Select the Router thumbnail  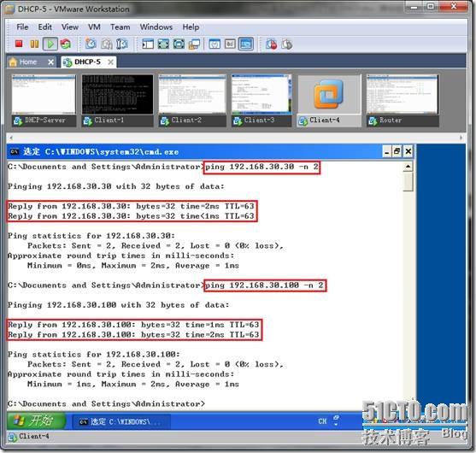pyautogui.click(x=403, y=101)
